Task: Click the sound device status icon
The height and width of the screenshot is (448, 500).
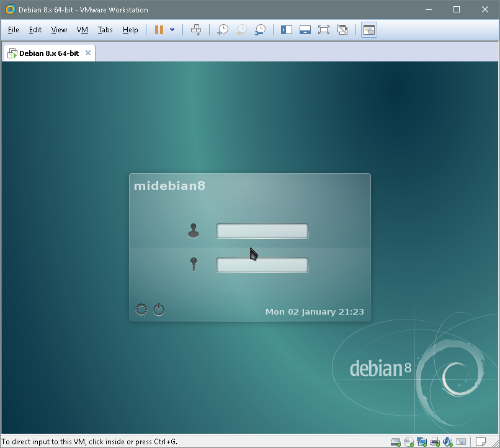Action: point(448,441)
